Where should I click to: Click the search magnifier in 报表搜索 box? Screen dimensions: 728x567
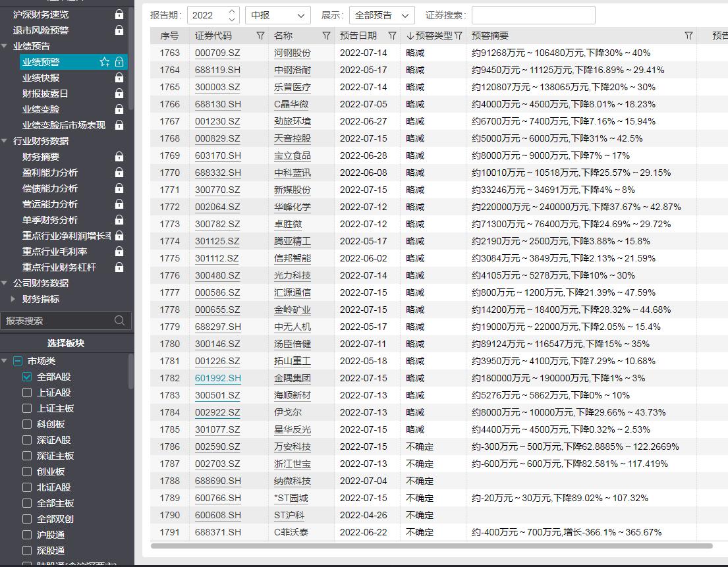pyautogui.click(x=119, y=320)
